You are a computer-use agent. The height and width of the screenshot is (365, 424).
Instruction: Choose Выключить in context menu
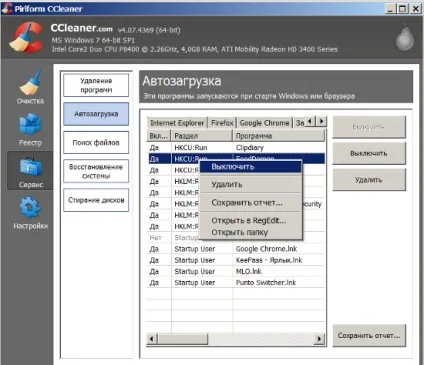pyautogui.click(x=250, y=167)
